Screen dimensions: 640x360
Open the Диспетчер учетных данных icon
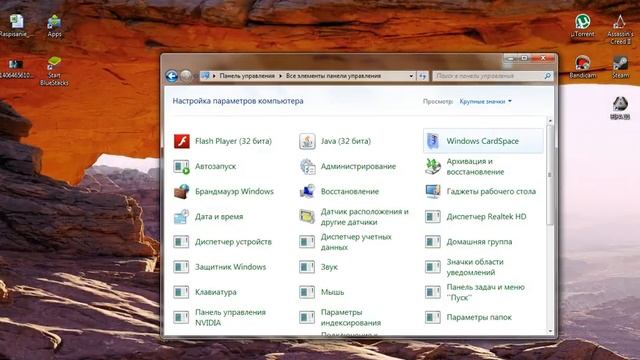[307, 242]
